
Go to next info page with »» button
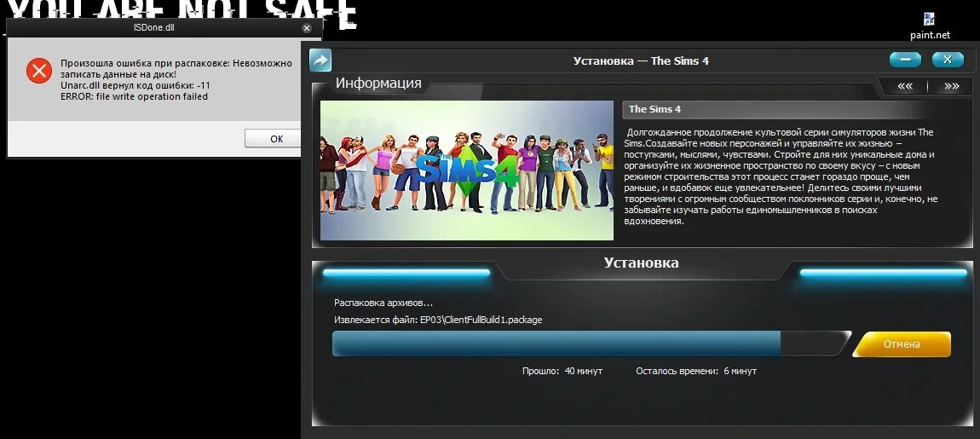tap(951, 86)
